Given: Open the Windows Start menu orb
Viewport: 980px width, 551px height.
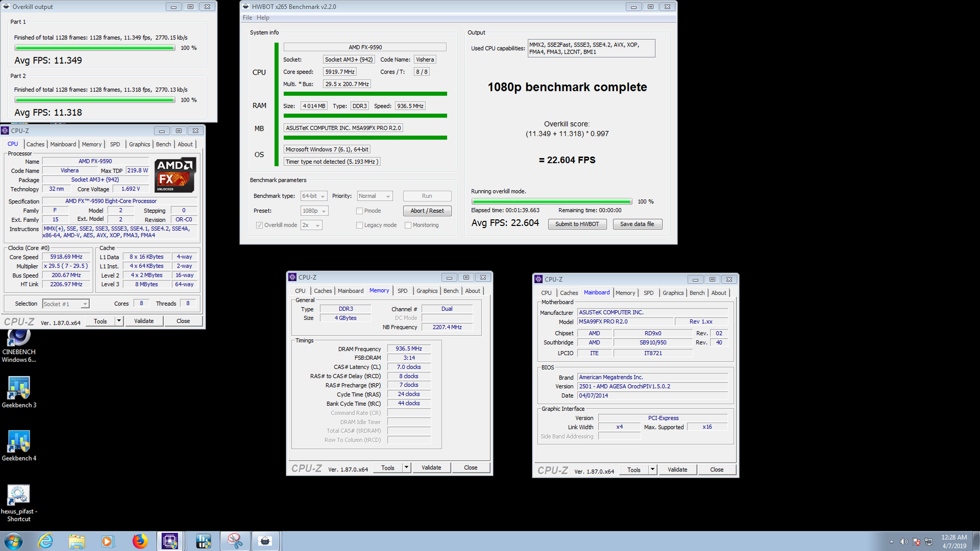Looking at the screenshot, I should (13, 541).
